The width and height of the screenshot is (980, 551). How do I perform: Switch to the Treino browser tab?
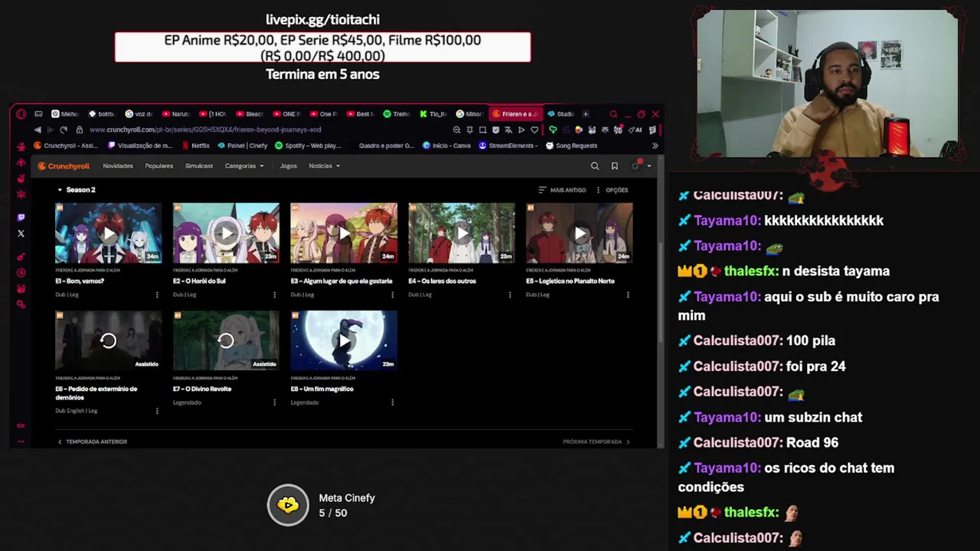[397, 114]
